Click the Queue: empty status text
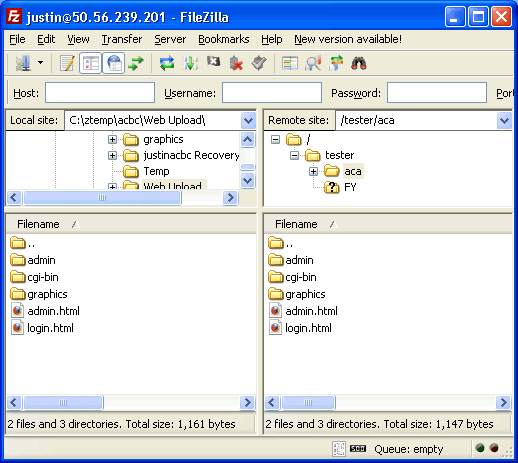The image size is (518, 463). [409, 449]
